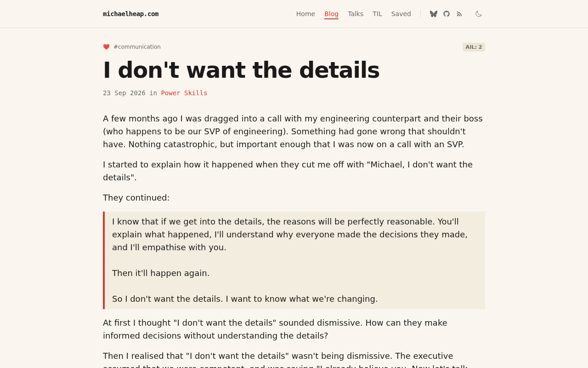Open the Talks page
Image resolution: width=588 pixels, height=368 pixels.
(356, 14)
